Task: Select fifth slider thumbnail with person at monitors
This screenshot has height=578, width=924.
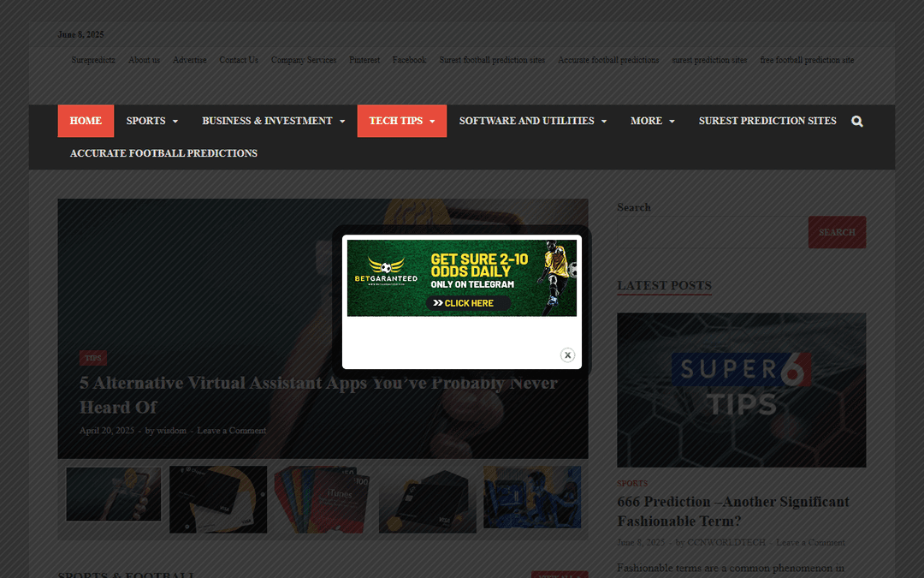Action: point(532,498)
